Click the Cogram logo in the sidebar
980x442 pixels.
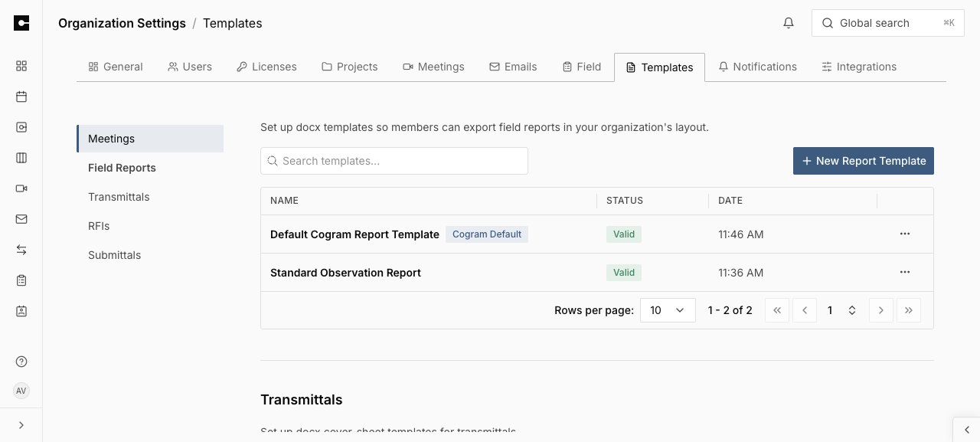point(21,23)
